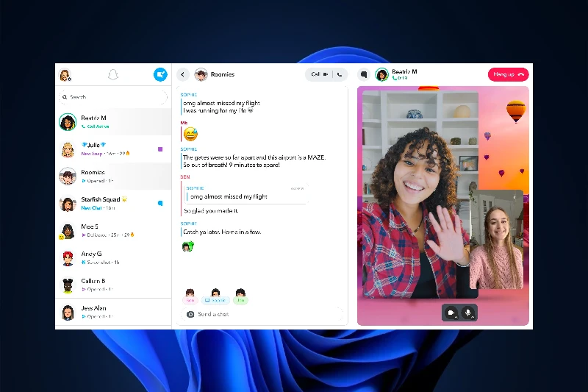Screen dimensions: 588x392
Task: Click Jess Alan avatar
Action: [x=68, y=313]
